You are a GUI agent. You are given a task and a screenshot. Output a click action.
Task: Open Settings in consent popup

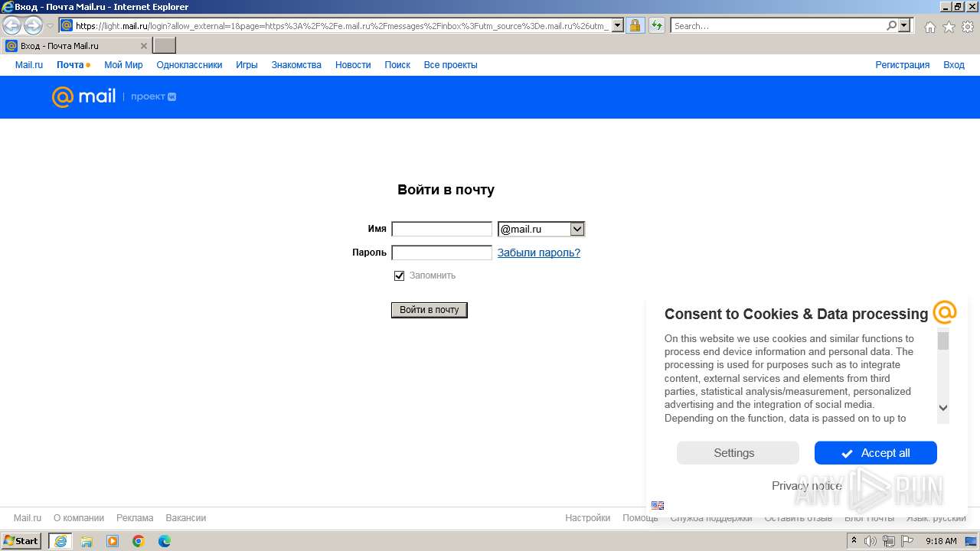(x=738, y=453)
